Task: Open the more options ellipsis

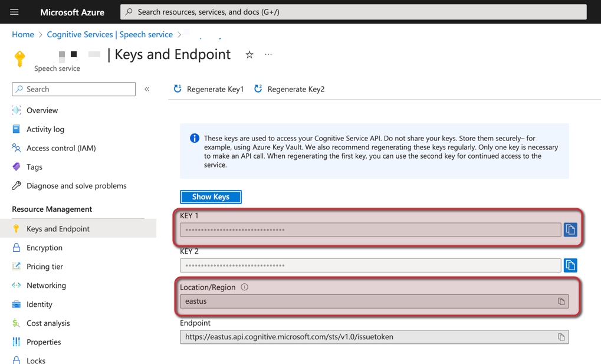Action: [268, 55]
